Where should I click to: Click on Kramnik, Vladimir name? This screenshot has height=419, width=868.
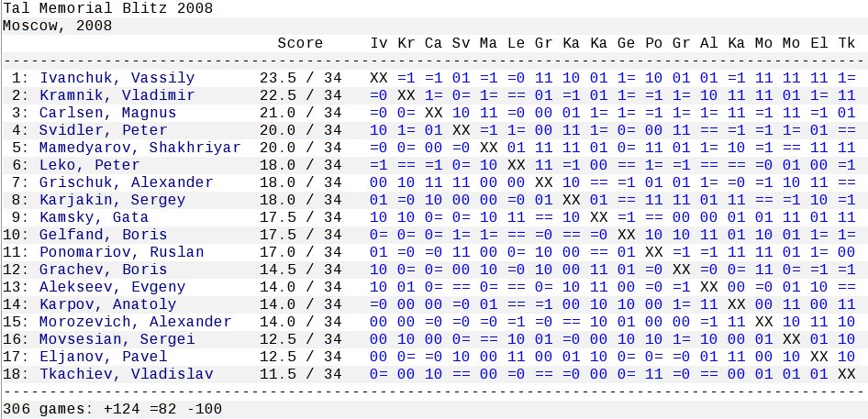pos(117,95)
